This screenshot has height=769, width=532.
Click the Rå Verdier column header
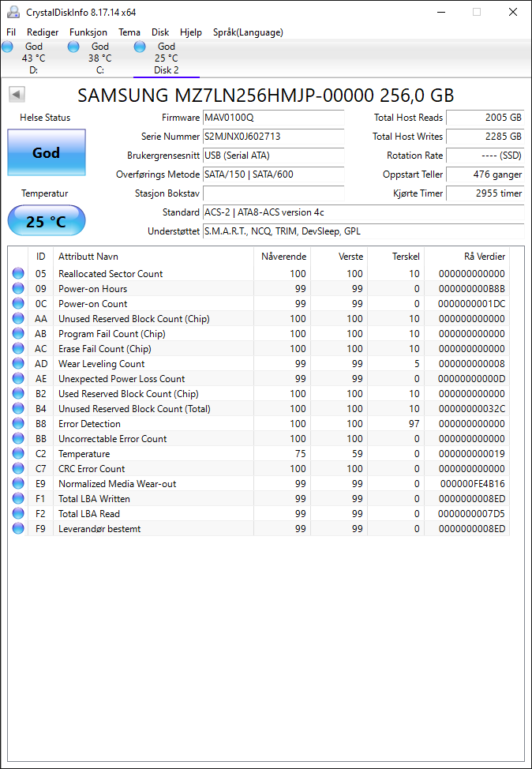[x=466, y=257]
